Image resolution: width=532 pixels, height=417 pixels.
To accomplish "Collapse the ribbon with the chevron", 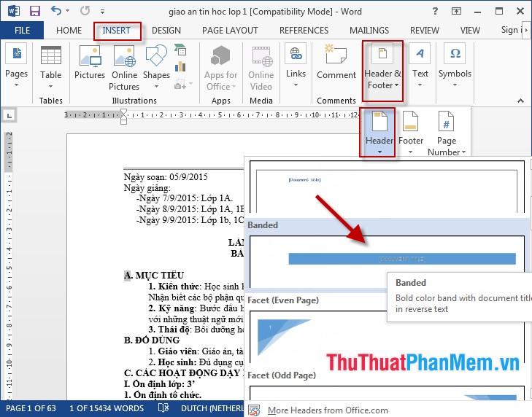I will coord(520,101).
